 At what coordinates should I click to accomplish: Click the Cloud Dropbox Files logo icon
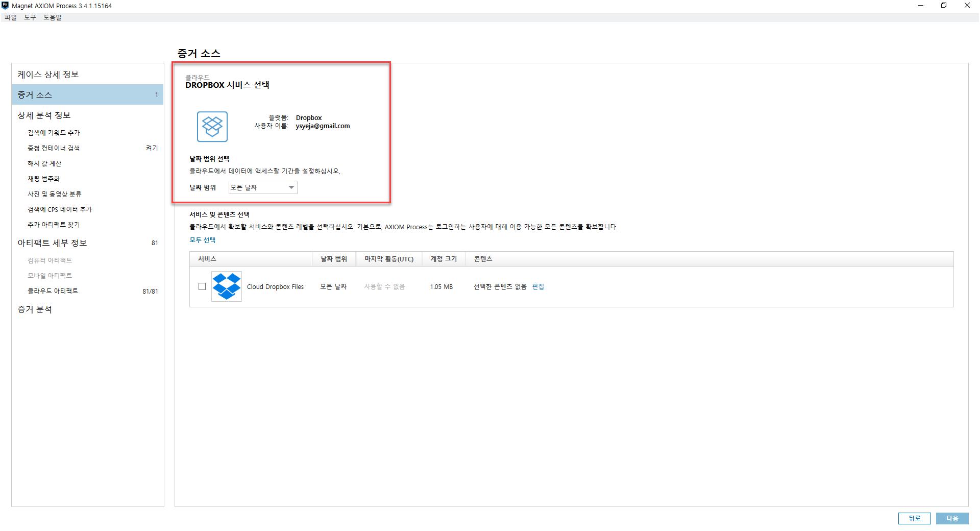pos(227,286)
